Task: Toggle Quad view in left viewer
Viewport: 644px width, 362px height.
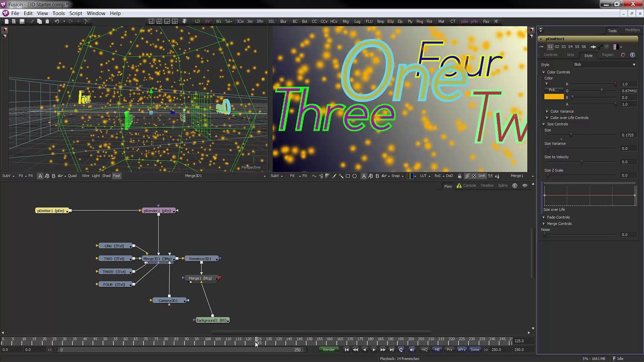Action: [72, 175]
